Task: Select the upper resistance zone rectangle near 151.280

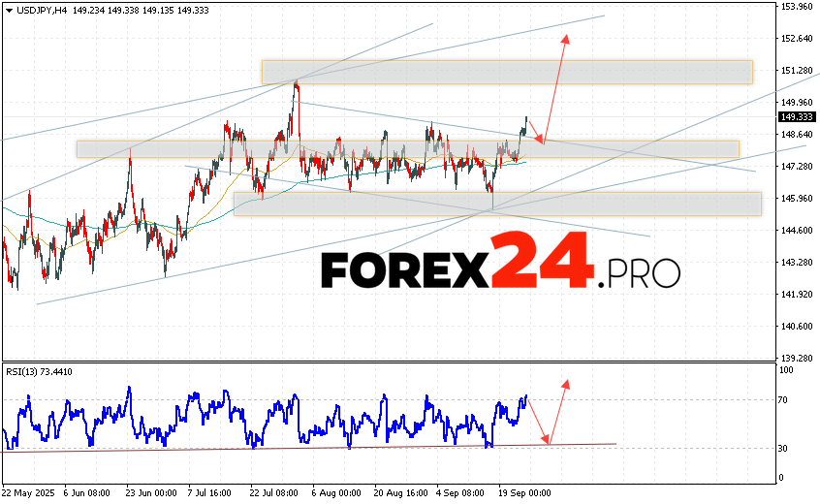Action: (506, 72)
